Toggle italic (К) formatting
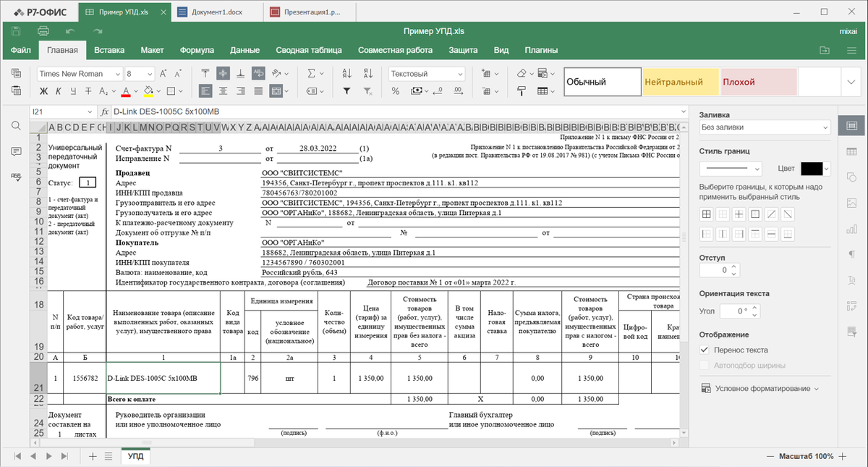Viewport: 868px width, 467px height. (x=57, y=91)
